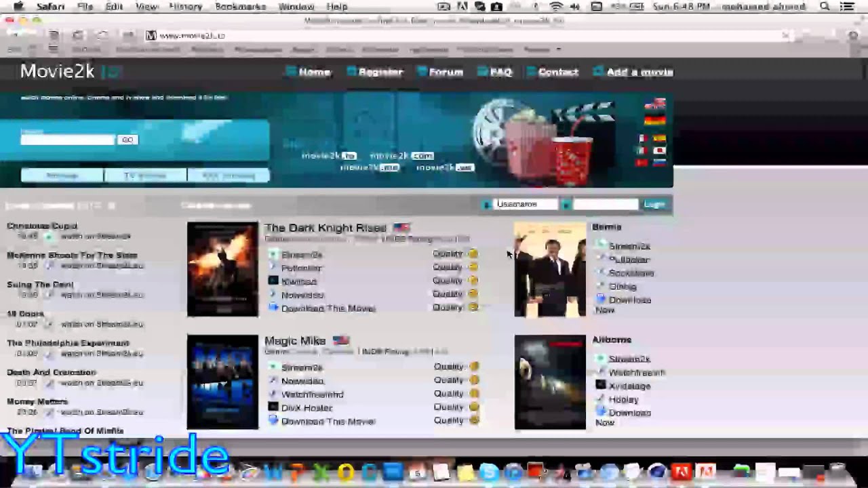Click Stream2k link under Magic Mike
868x488 pixels.
point(302,367)
